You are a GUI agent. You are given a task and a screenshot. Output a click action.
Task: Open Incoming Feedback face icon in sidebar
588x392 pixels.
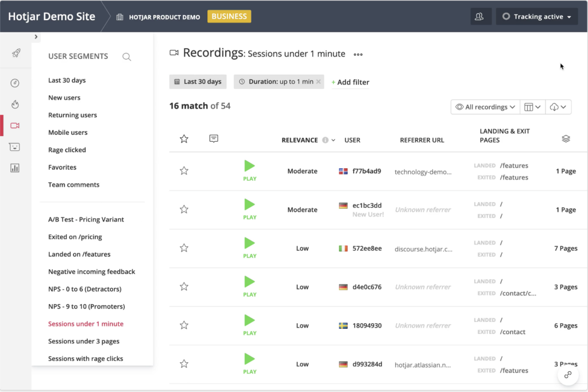[x=14, y=147]
